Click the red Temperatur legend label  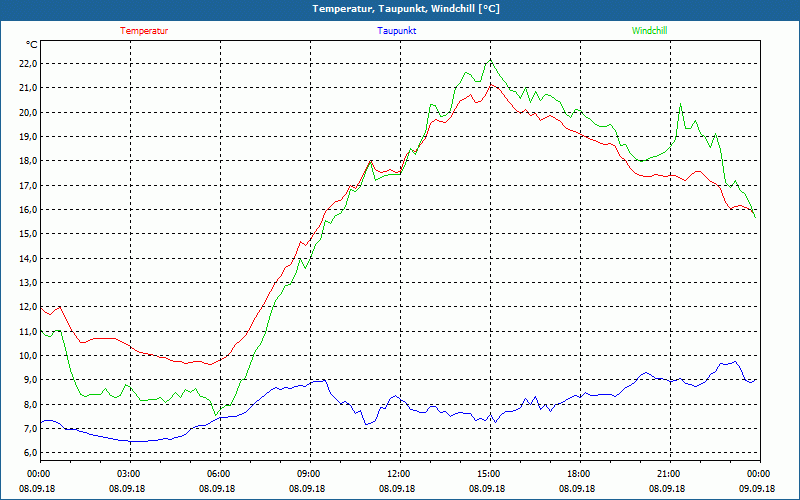tap(144, 31)
